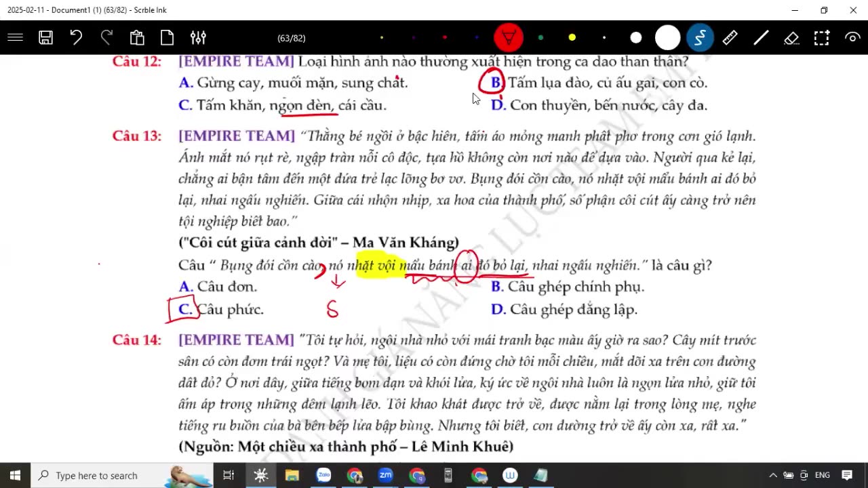Click the source line "Một chiều xa thành phố – Lê Minh Khuê"
The width and height of the screenshot is (868, 488).
tap(346, 447)
